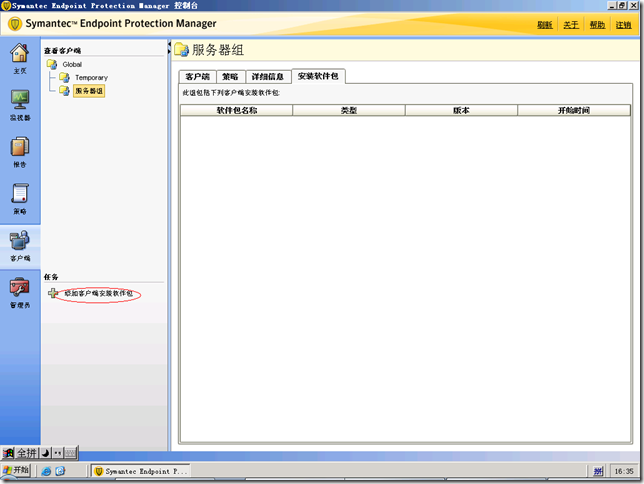The height and width of the screenshot is (484, 644).
Task: Select the 安装软件包 tab
Action: pyautogui.click(x=318, y=76)
